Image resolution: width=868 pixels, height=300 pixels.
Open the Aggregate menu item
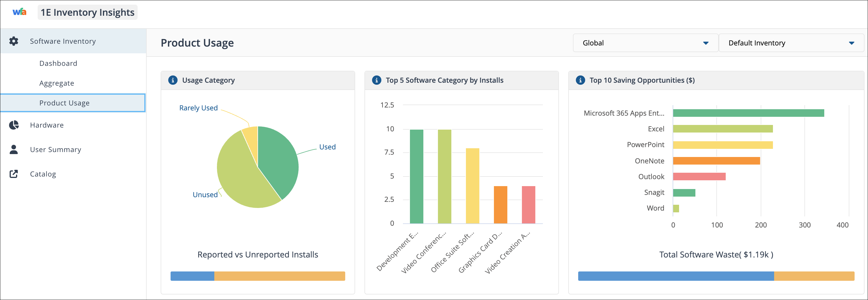(x=57, y=83)
